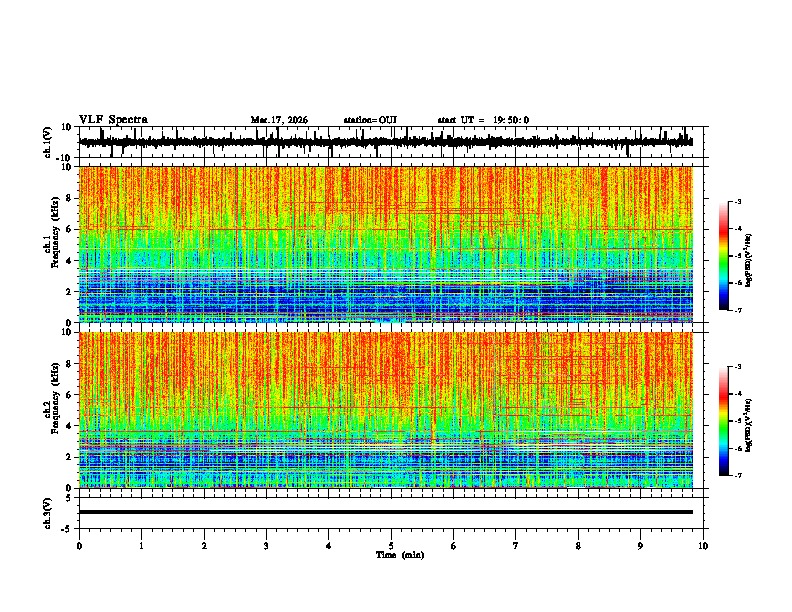
Task: Click time axis tick label "7"
Action: pos(516,546)
